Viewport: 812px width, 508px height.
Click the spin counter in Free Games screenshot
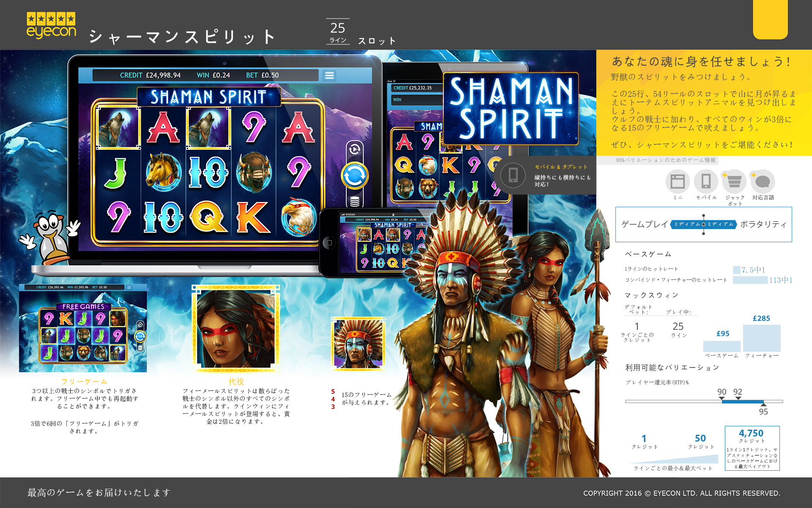pos(140,337)
